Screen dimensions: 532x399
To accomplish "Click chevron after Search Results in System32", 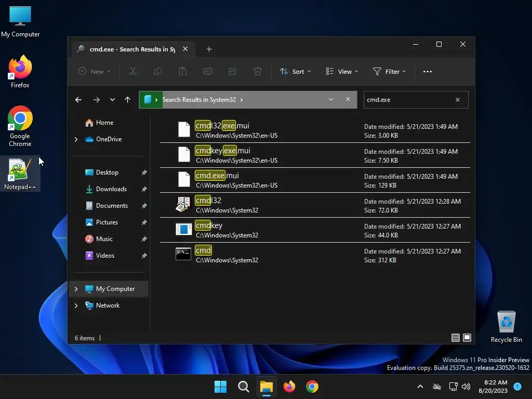I will pos(241,100).
